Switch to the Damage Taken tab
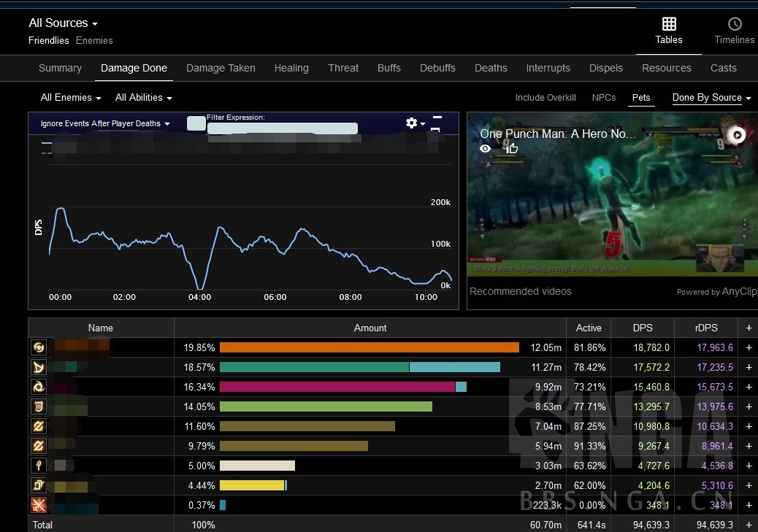This screenshot has width=758, height=532. (x=221, y=68)
